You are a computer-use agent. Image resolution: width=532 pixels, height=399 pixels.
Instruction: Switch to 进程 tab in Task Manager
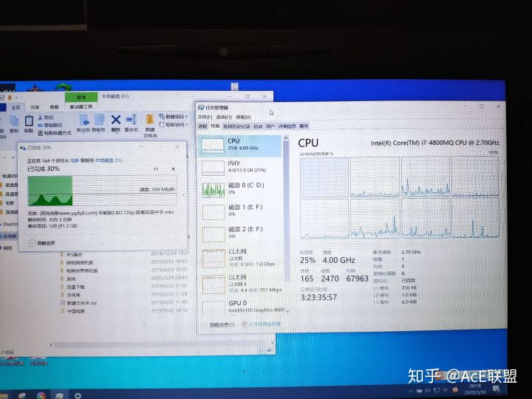202,126
